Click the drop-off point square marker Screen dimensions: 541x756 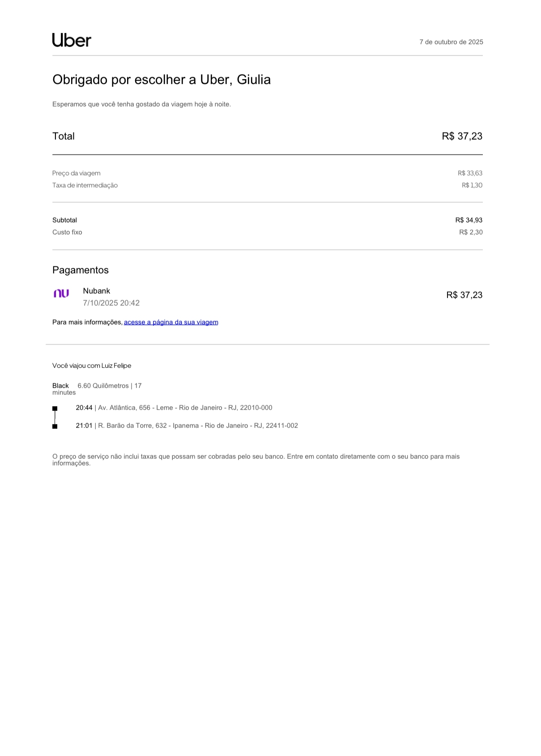[x=55, y=426]
